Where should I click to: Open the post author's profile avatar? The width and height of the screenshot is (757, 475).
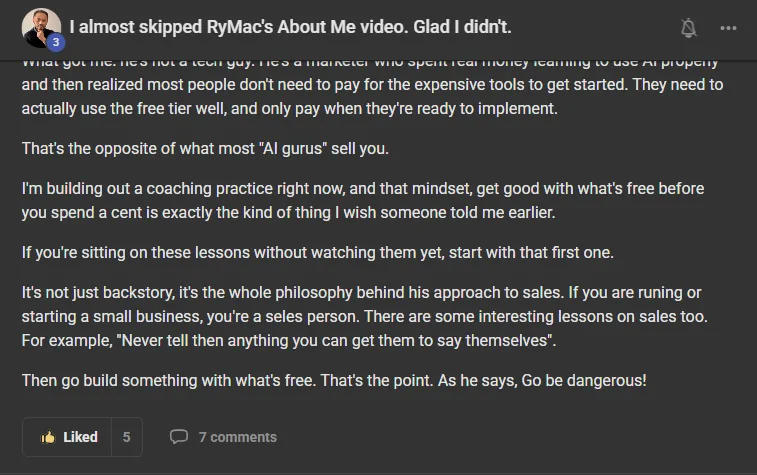pyautogui.click(x=41, y=28)
